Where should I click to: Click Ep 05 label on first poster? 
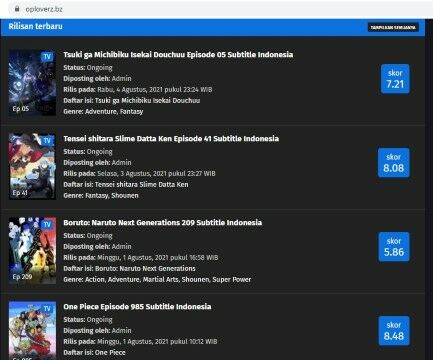[x=21, y=108]
